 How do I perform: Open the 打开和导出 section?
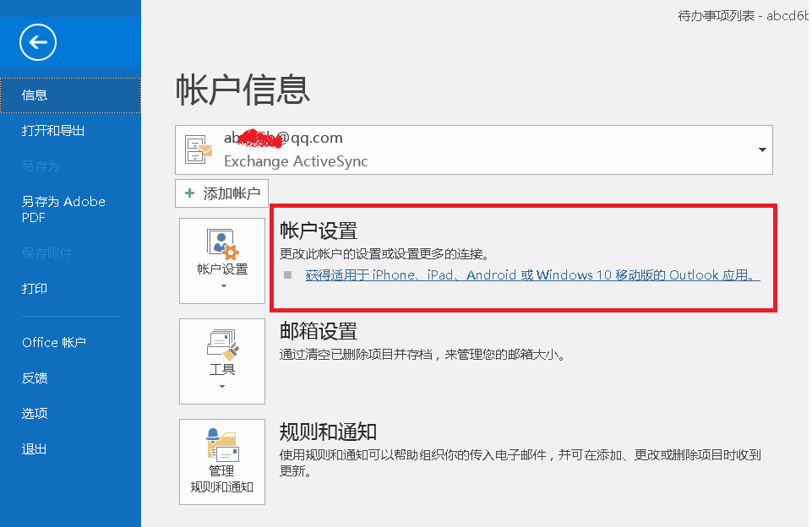[x=53, y=131]
